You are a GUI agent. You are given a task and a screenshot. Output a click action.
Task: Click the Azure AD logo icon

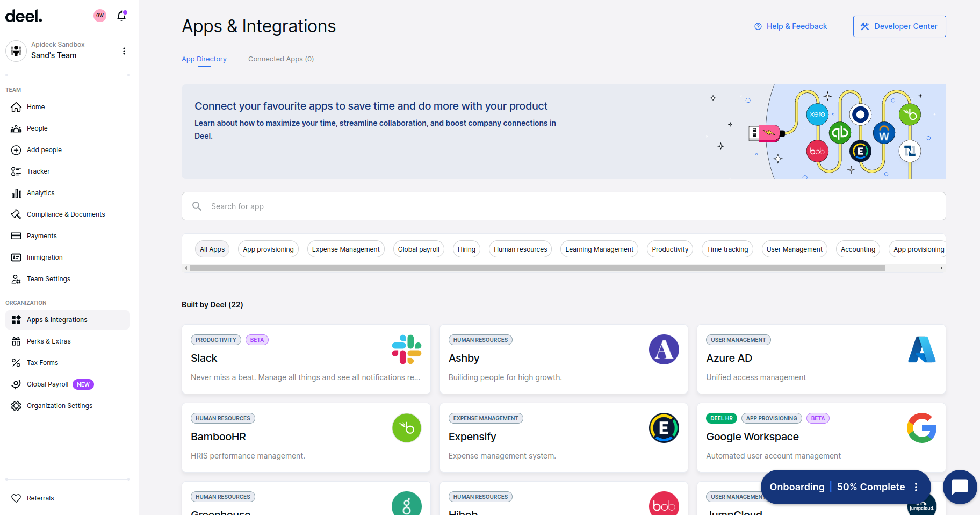click(922, 349)
